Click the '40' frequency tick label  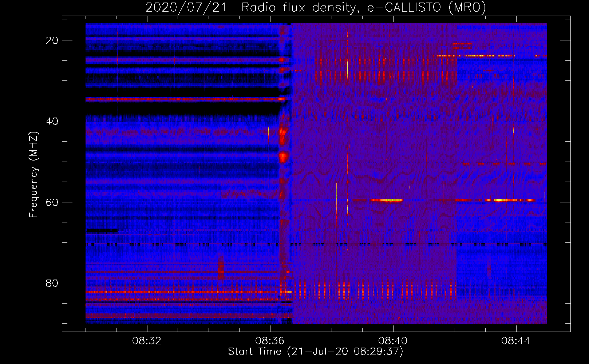pos(52,121)
